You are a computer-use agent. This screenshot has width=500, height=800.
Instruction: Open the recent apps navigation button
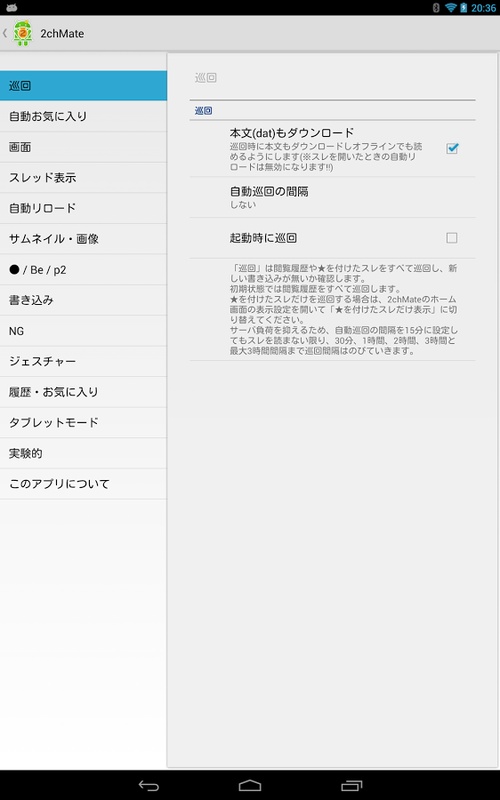tap(351, 786)
